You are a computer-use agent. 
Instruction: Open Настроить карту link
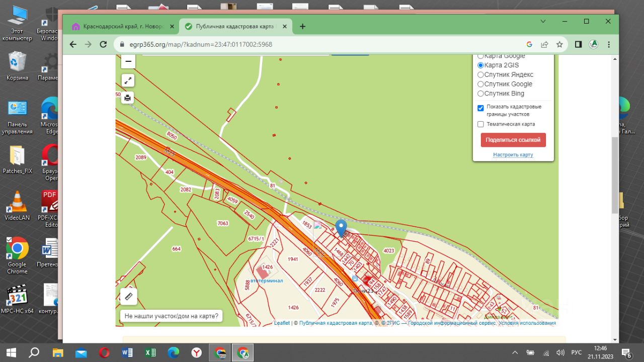tap(513, 155)
